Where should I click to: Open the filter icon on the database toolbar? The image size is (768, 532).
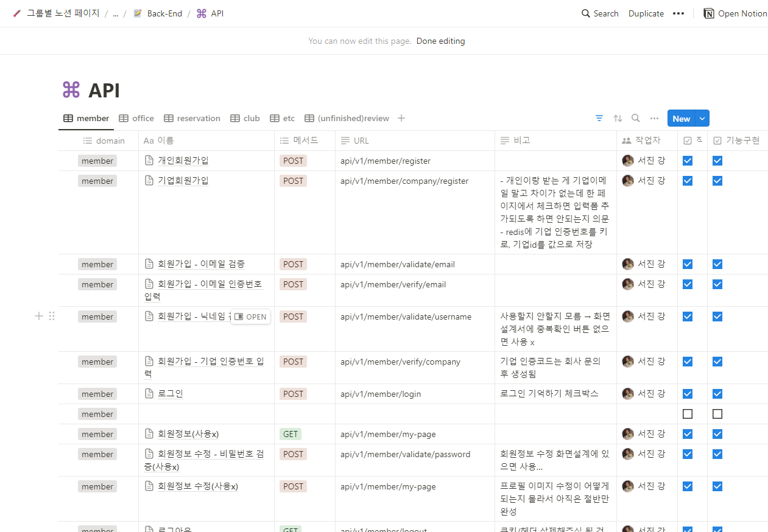coord(599,117)
